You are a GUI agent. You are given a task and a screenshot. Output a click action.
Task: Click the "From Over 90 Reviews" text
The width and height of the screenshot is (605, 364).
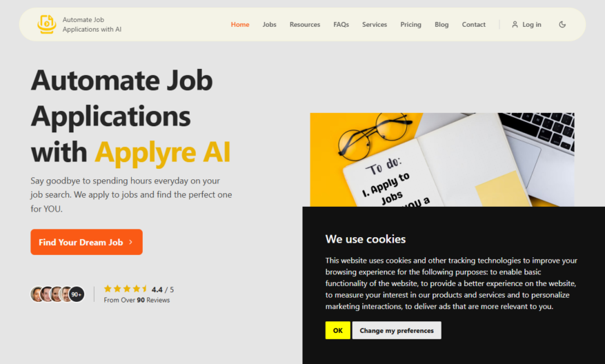point(137,300)
